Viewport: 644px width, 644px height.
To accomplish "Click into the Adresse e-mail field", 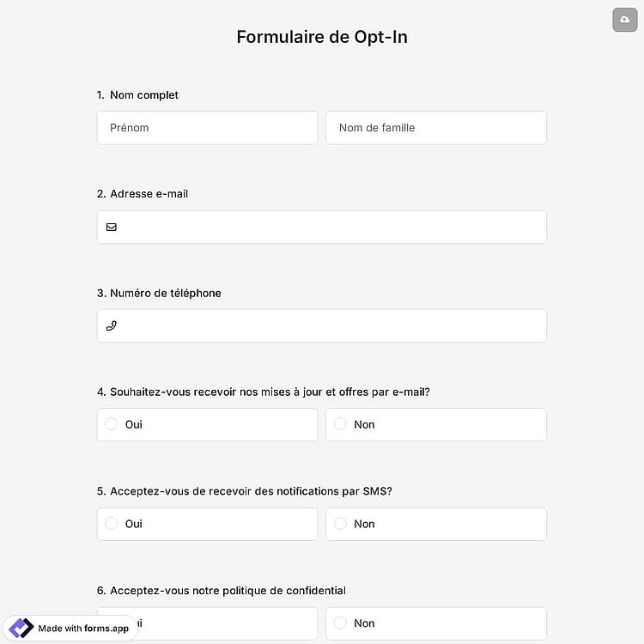I will tap(322, 228).
